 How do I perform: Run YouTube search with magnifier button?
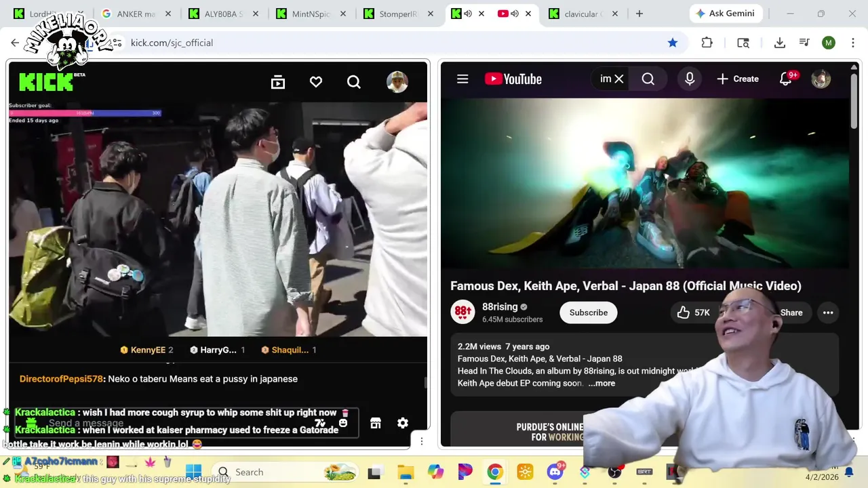(648, 79)
